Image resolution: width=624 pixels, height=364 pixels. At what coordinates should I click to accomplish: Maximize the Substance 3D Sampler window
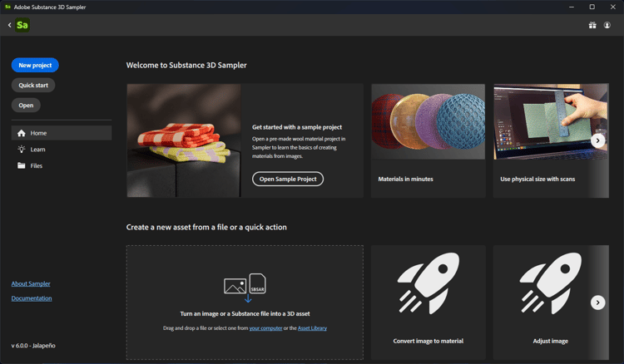(592, 7)
